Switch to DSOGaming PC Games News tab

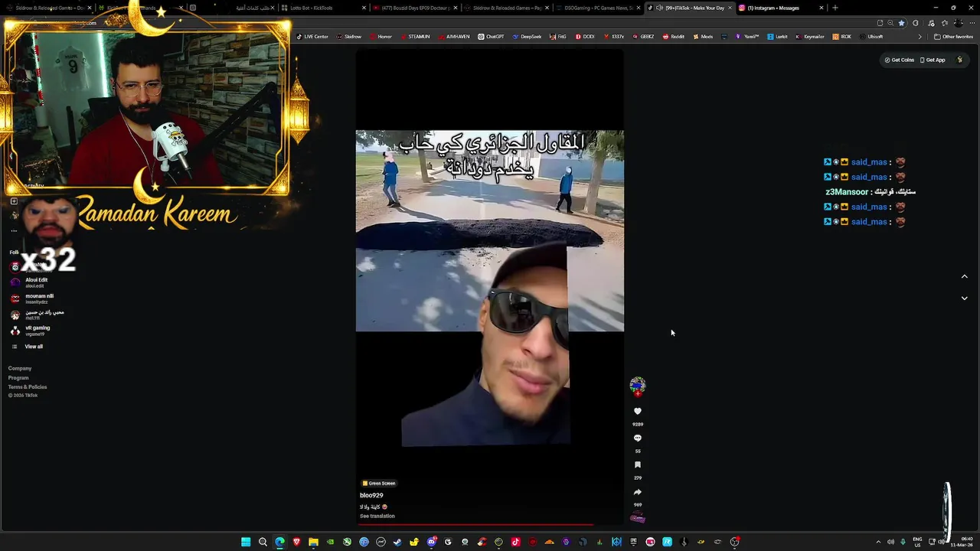[x=597, y=8]
